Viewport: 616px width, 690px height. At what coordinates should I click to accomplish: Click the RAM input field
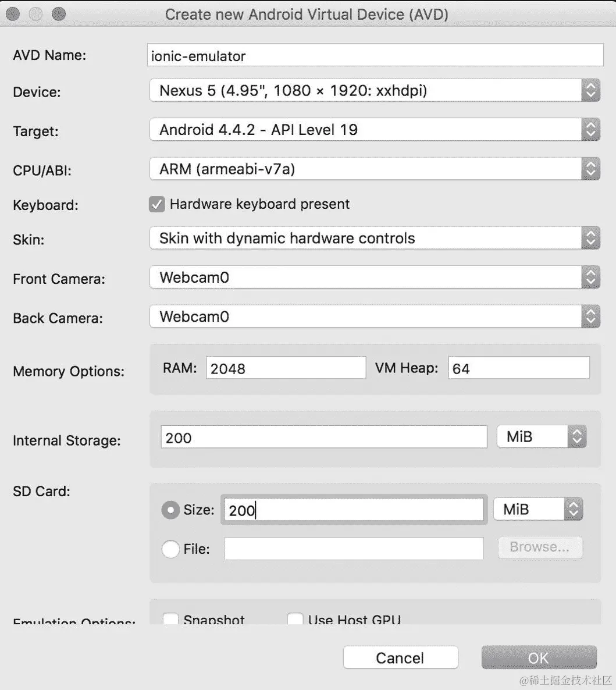click(x=286, y=368)
